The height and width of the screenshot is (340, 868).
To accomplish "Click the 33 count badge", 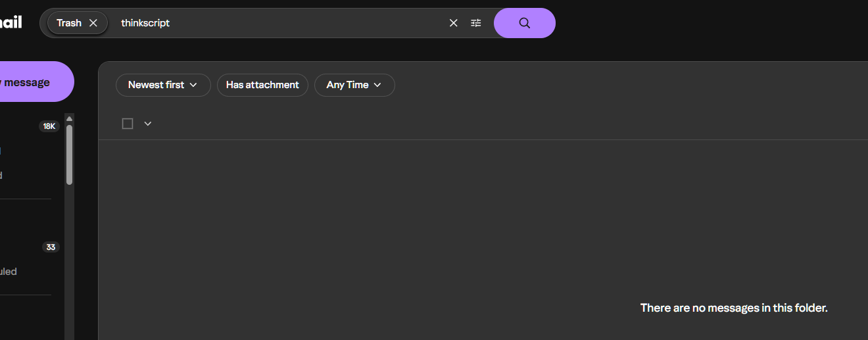I will pyautogui.click(x=51, y=247).
